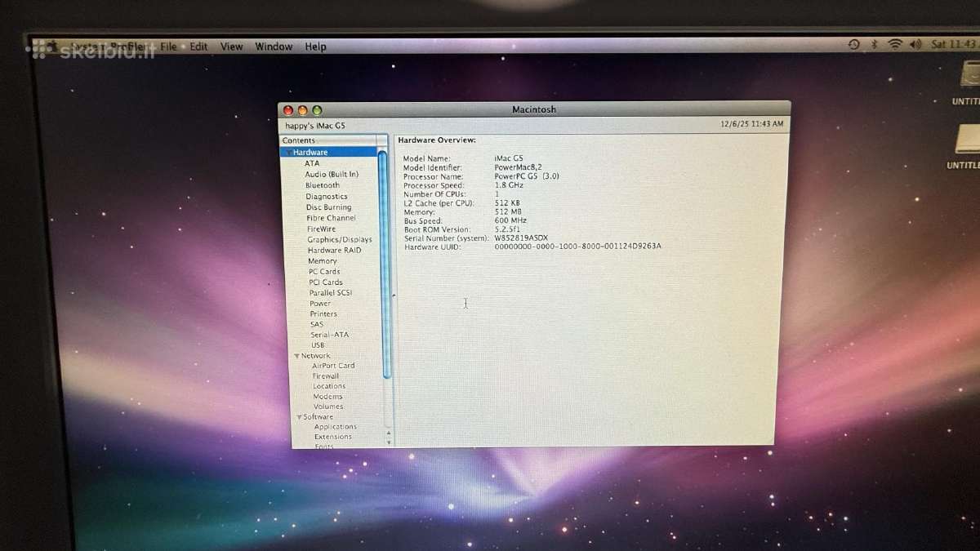This screenshot has height=551, width=980.
Task: Select the Extensions entry
Action: point(333,437)
